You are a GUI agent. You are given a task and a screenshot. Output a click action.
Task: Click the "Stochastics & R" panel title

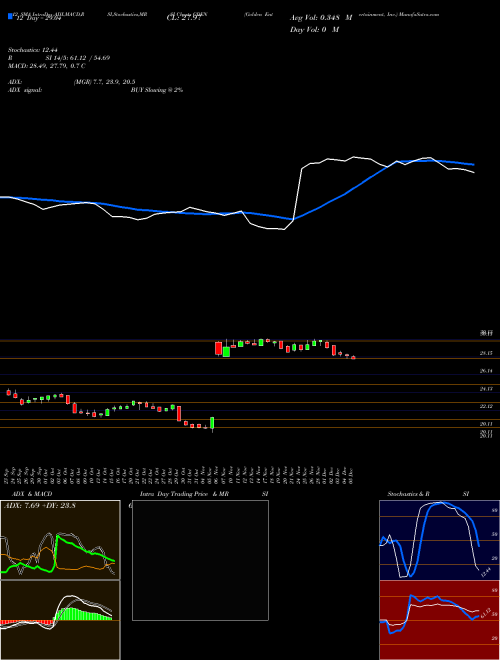click(409, 494)
